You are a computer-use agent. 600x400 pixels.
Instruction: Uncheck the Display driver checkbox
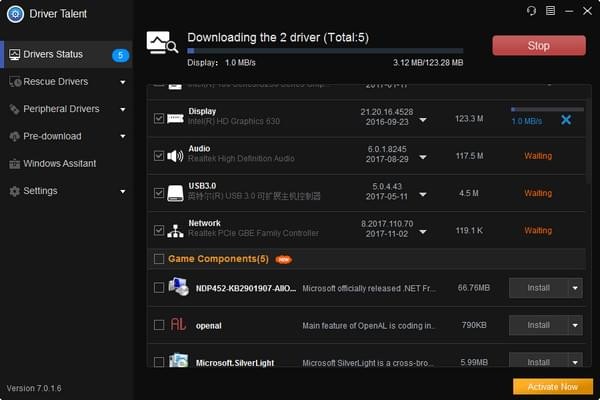[x=159, y=119]
